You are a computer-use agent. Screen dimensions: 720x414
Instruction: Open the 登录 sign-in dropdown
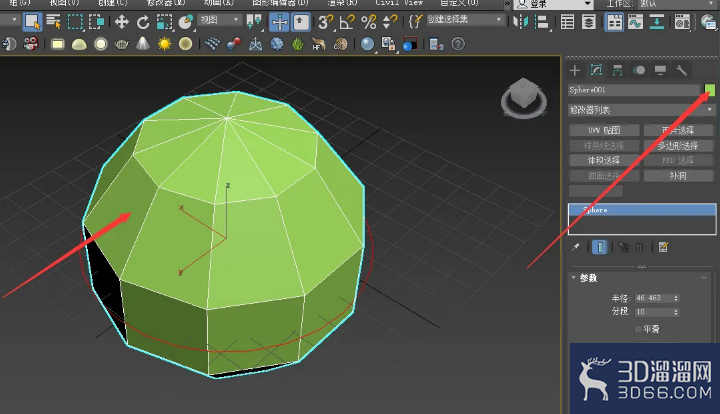pyautogui.click(x=554, y=4)
